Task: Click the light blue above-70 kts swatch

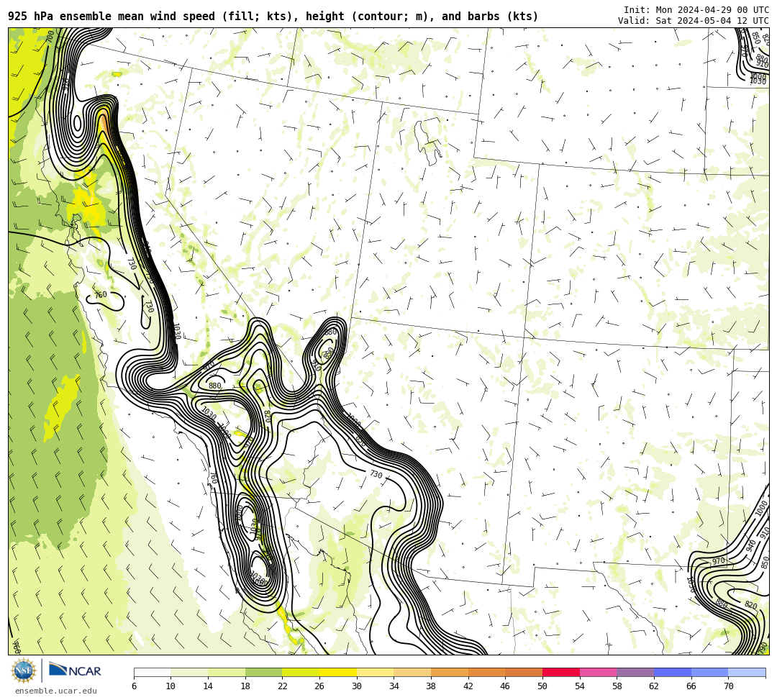Action: tap(747, 672)
